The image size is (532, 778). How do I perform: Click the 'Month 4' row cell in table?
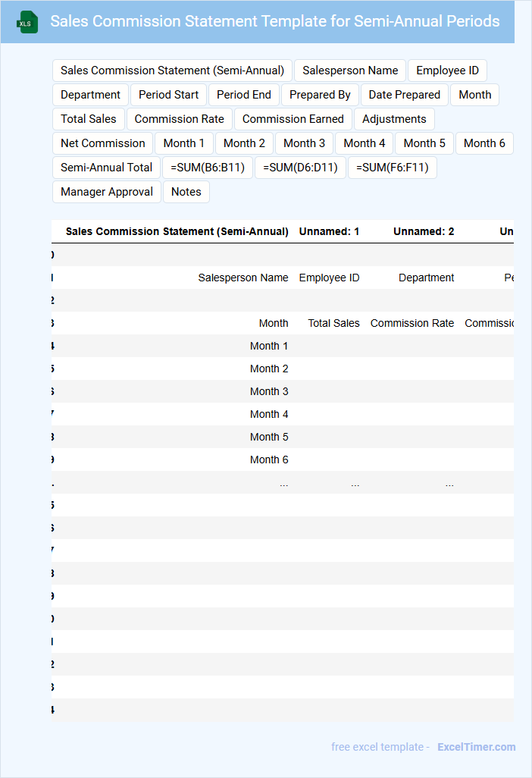(269, 414)
